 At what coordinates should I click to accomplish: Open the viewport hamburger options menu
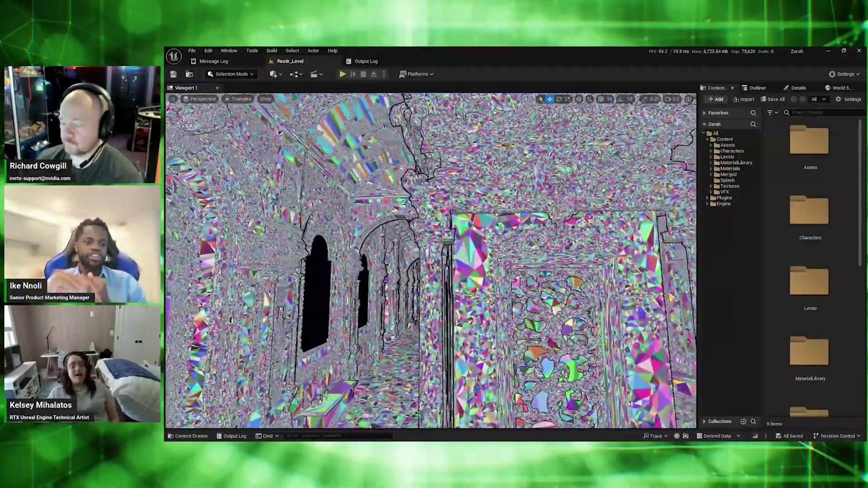click(173, 99)
